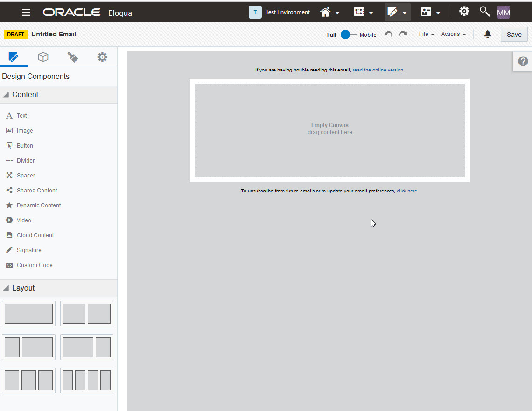Click the Oracle Eloqua logo
The width and height of the screenshot is (532, 411).
click(87, 13)
